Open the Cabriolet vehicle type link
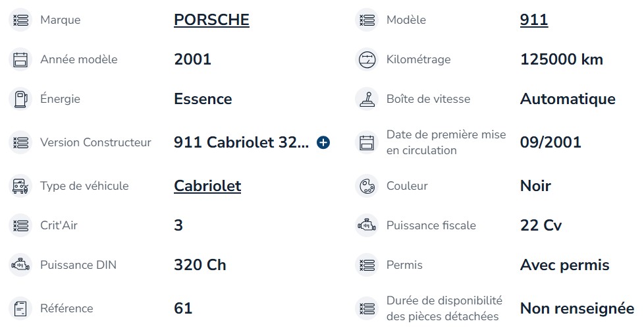 pyautogui.click(x=207, y=186)
